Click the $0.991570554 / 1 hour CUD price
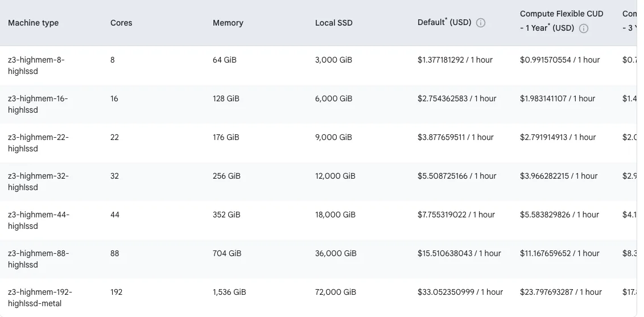Screen dimensions: 644x317 (x=560, y=60)
